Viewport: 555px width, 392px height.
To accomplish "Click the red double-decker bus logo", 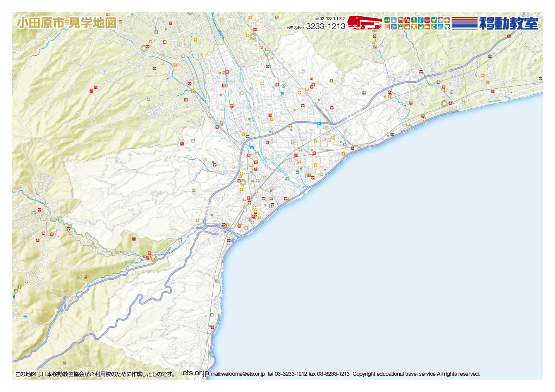I will (x=364, y=22).
